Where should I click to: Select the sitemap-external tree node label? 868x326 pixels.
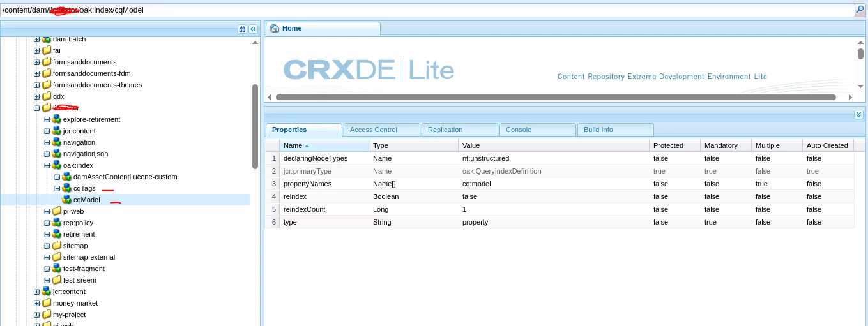coord(89,257)
